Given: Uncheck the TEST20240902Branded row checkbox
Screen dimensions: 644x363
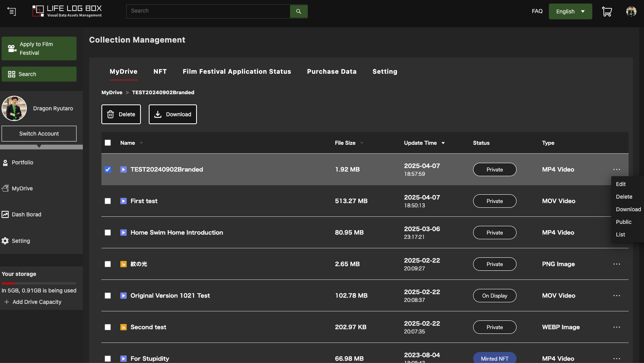Looking at the screenshot, I should (x=108, y=169).
